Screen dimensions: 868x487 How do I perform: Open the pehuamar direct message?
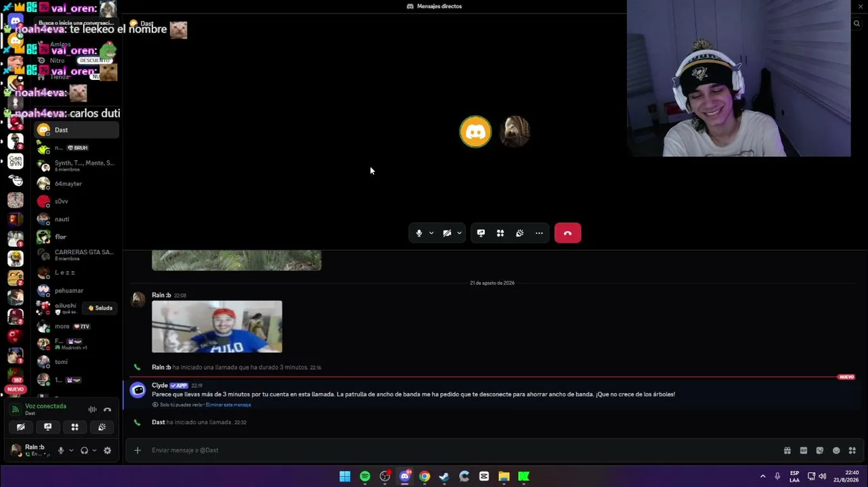point(77,291)
